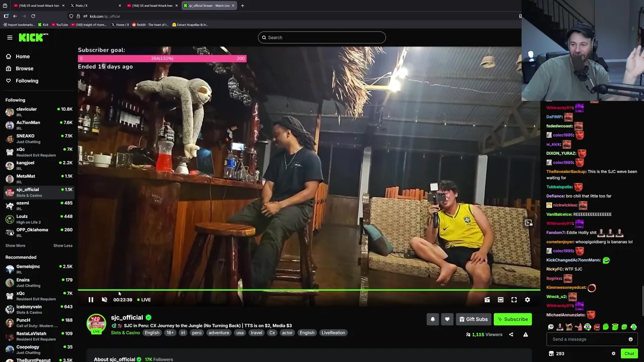Open iceinmyvein recommended channel
Viewport: 644px width, 362px height.
[39, 309]
